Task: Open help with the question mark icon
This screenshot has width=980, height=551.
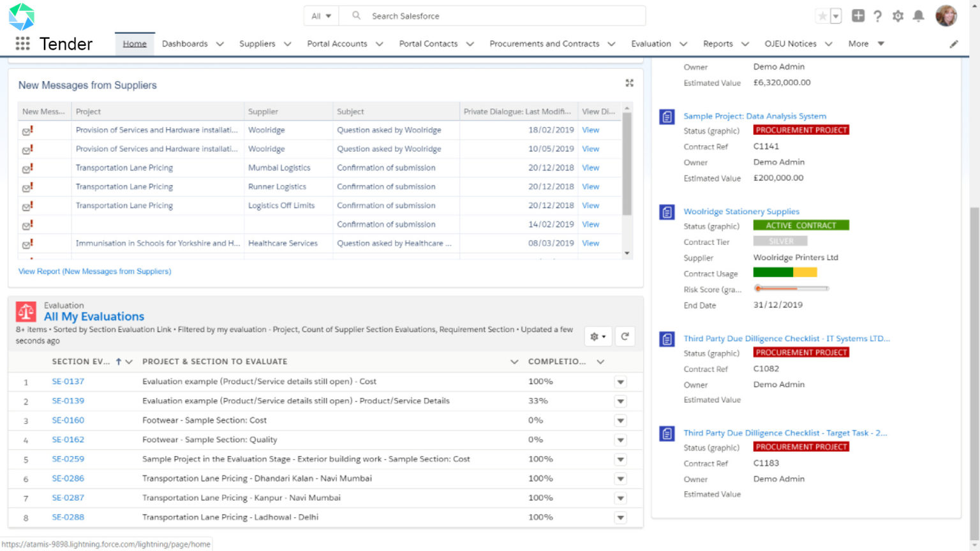Action: (x=878, y=16)
